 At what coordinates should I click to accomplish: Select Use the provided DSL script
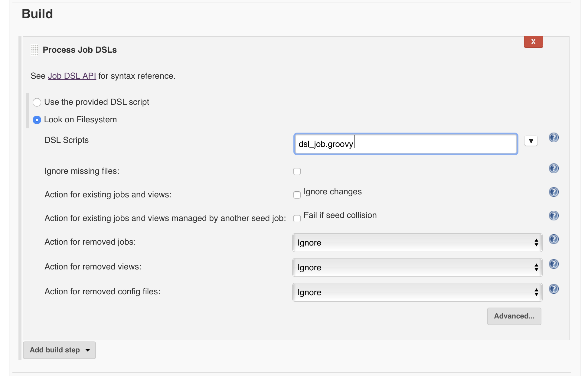point(37,102)
